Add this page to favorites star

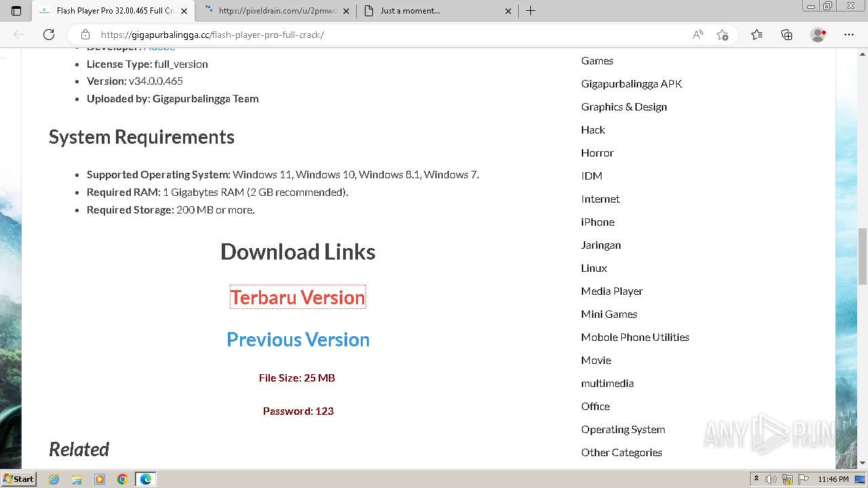[x=722, y=35]
